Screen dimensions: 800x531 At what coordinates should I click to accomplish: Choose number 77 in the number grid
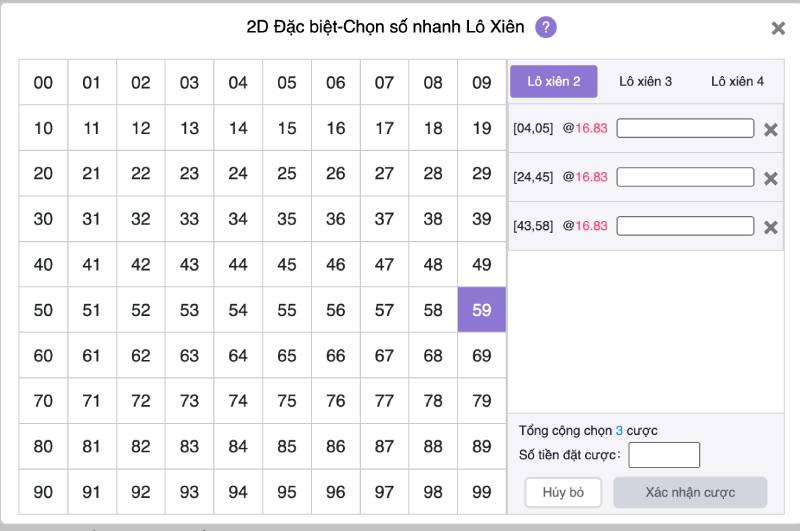(384, 401)
